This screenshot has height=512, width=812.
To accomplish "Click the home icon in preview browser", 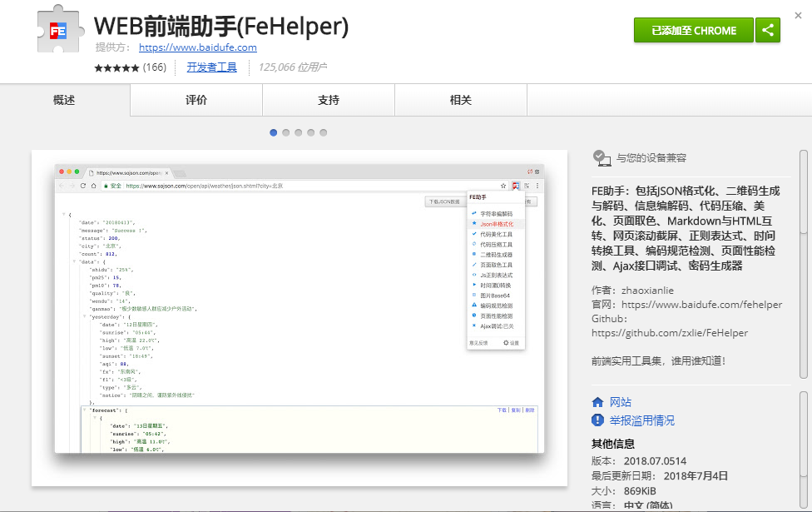I will 94,186.
